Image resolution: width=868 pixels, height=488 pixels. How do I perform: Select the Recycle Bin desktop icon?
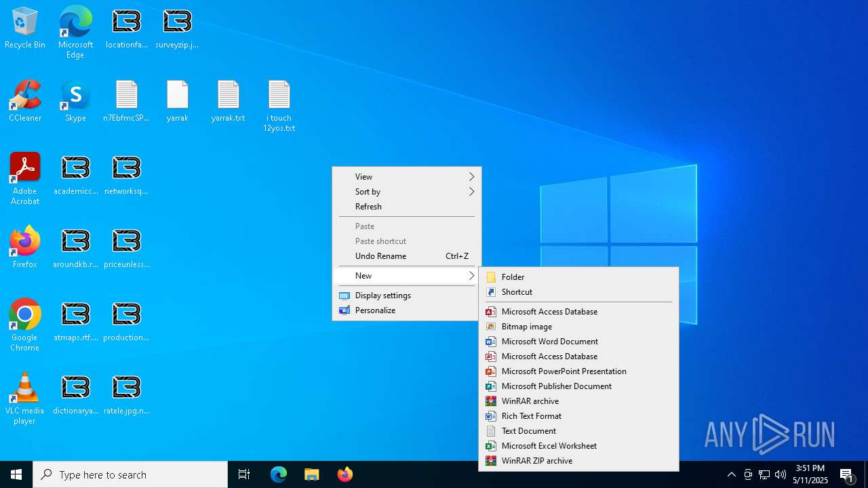pyautogui.click(x=25, y=28)
